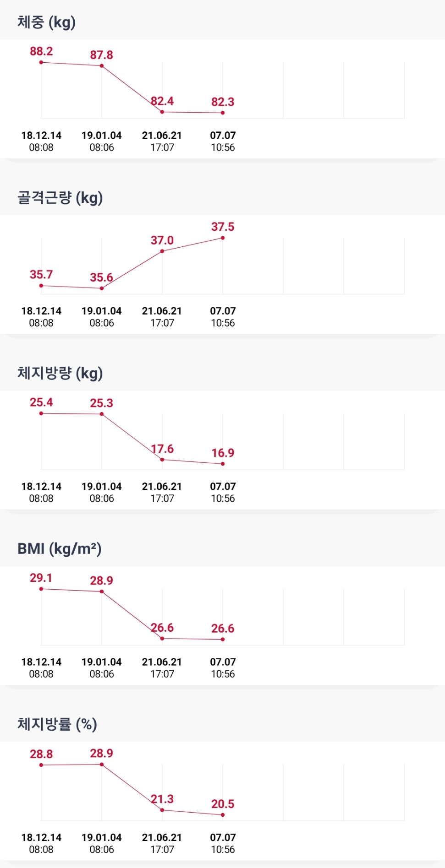
Task: Click the 82.4 weight reading
Action: click(x=162, y=101)
